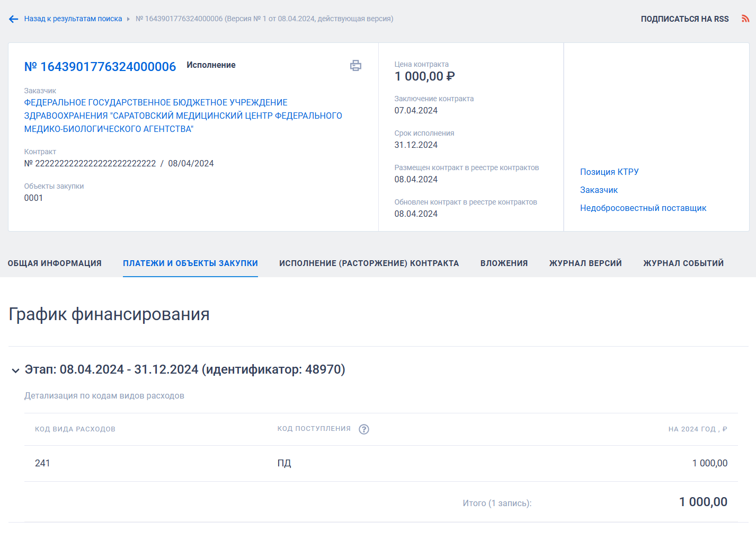Open Исполнение (расторжение) контракта tab

click(x=369, y=263)
